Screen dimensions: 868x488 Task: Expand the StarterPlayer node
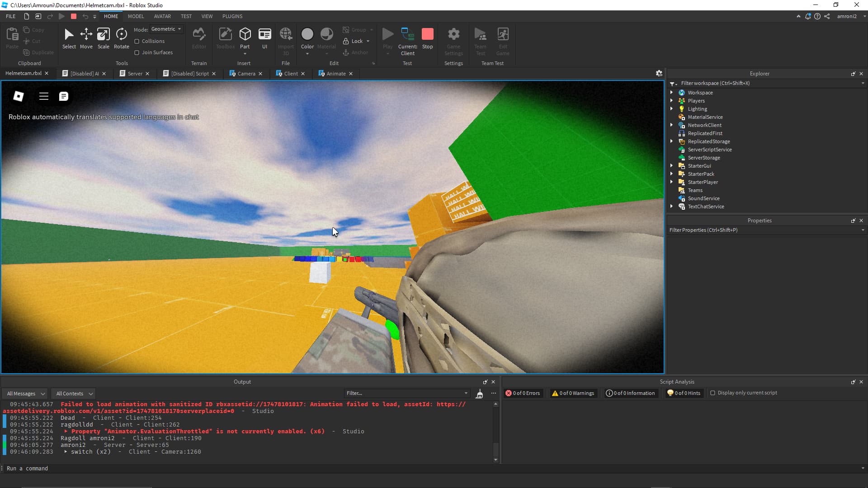click(671, 182)
